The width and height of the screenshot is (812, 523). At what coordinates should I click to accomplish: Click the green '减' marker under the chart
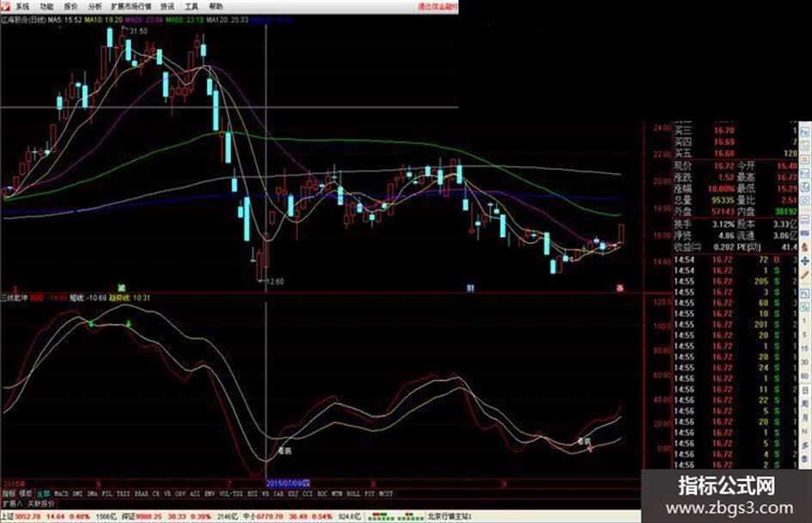pyautogui.click(x=122, y=288)
